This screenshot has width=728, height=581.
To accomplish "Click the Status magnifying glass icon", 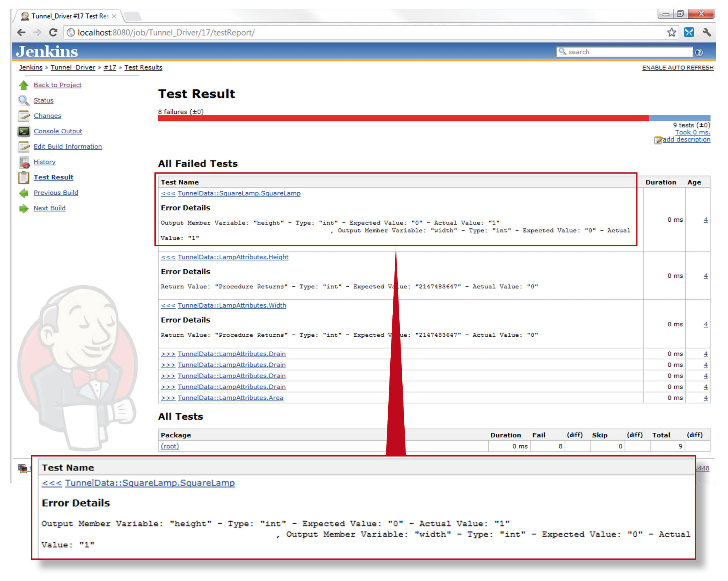I will 23,101.
